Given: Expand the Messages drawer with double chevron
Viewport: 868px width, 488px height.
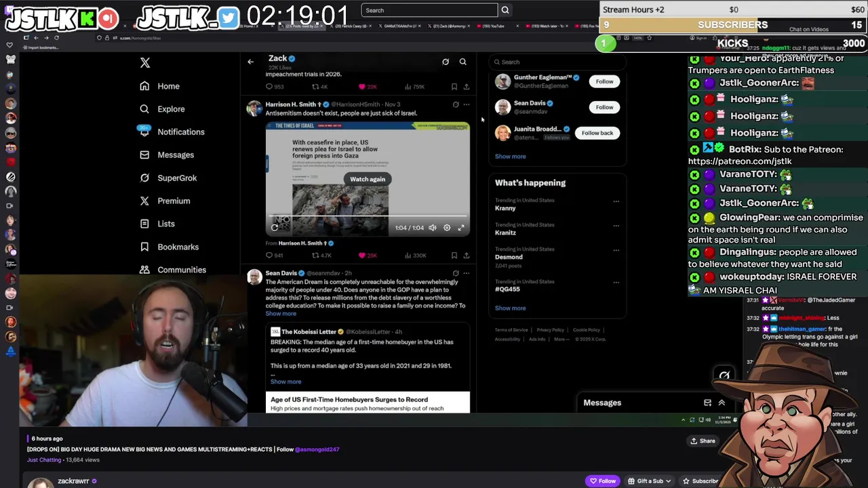Looking at the screenshot, I should coord(722,403).
